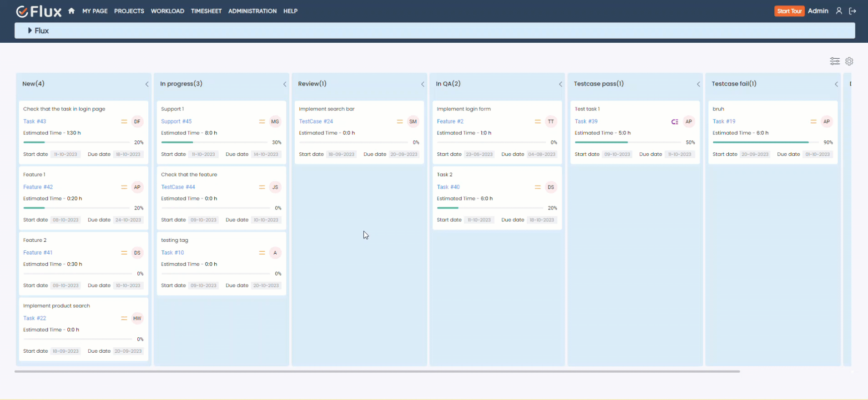Expand the Flux project breadcrumb
Screen dimensions: 868x400
[x=30, y=30]
